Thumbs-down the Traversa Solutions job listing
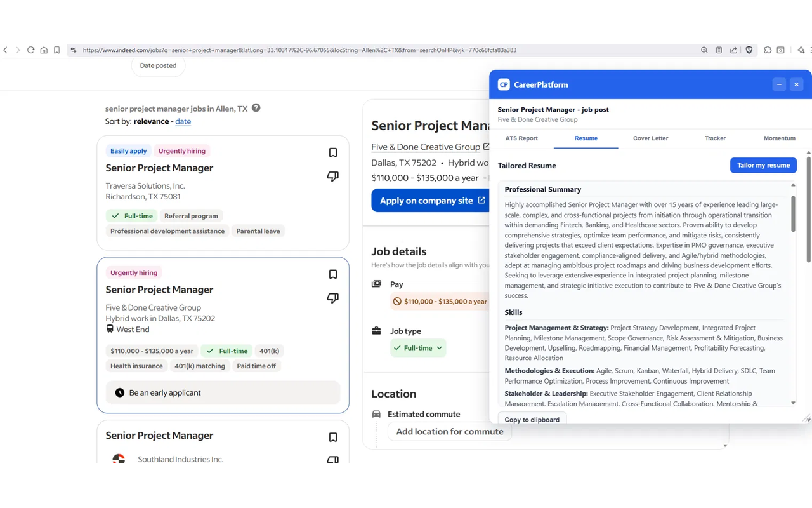Viewport: 812px width, 508px height. (332, 177)
